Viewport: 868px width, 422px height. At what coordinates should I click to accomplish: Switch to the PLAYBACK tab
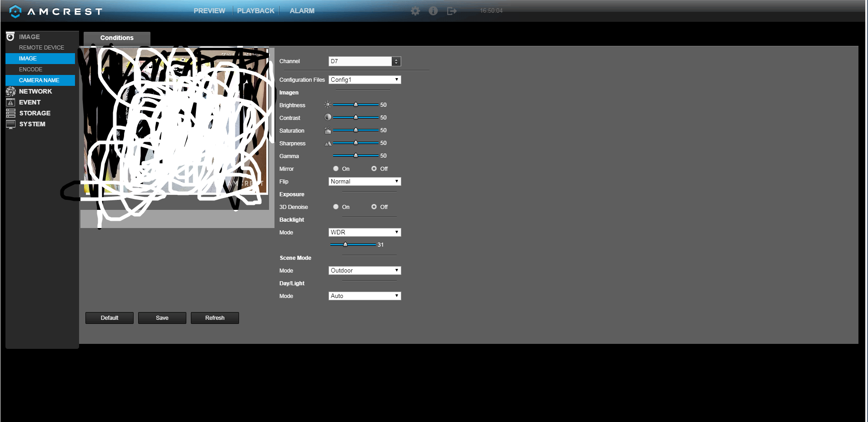pyautogui.click(x=255, y=11)
